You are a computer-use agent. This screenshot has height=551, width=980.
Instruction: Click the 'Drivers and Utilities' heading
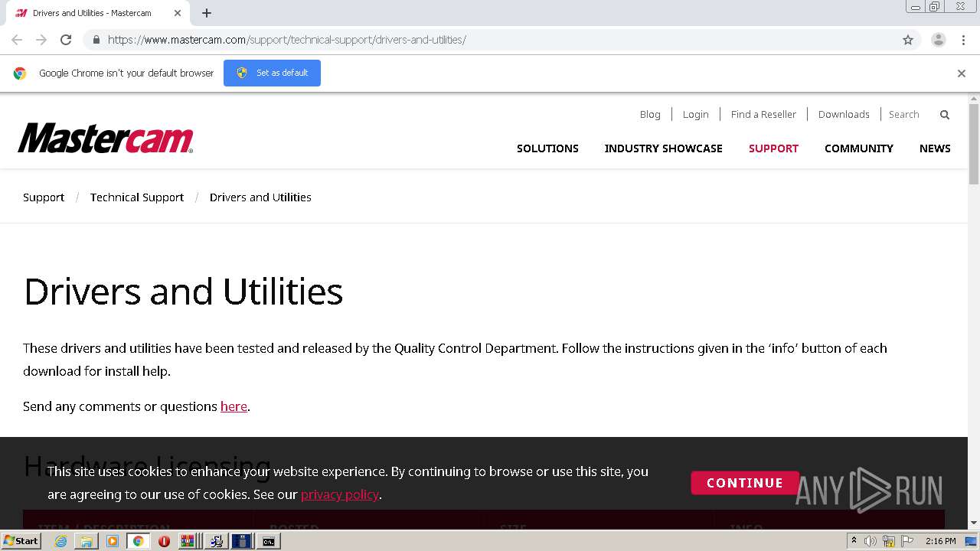point(184,292)
